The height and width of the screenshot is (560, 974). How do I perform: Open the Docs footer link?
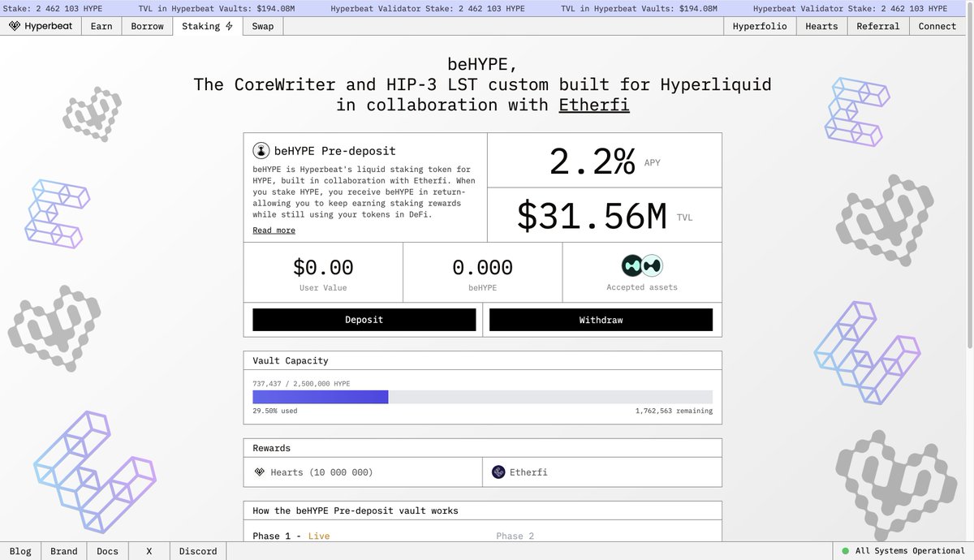pyautogui.click(x=107, y=551)
